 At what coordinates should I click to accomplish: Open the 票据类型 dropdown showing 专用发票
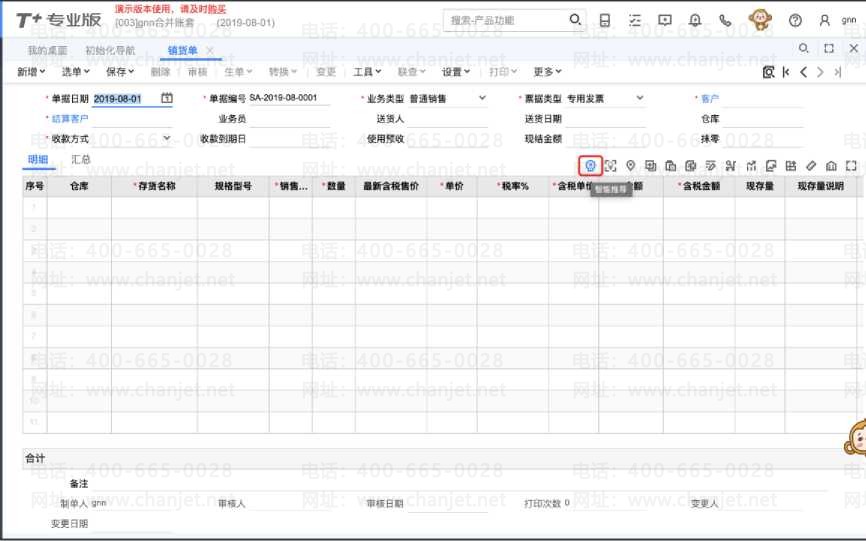point(640,98)
